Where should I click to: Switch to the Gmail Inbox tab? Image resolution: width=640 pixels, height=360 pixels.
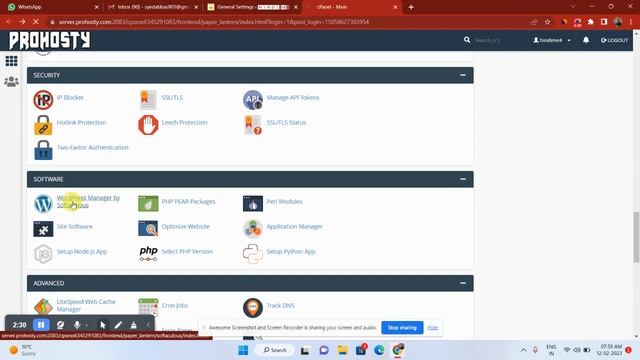pyautogui.click(x=153, y=7)
